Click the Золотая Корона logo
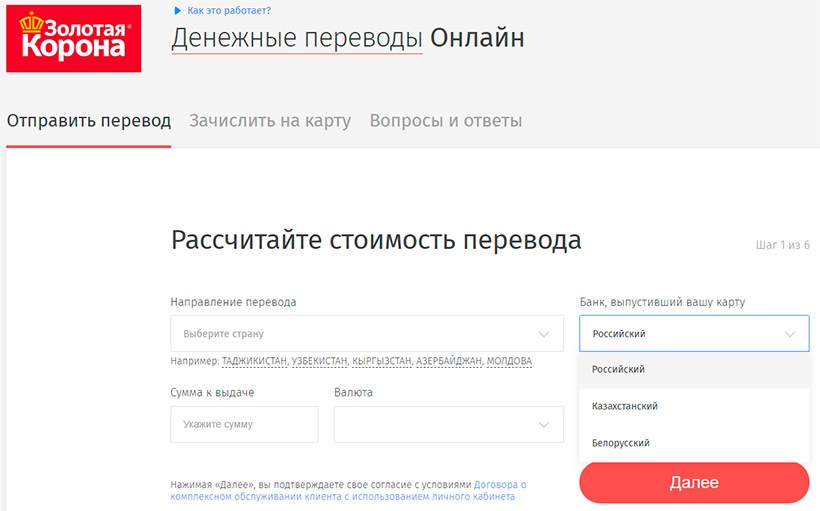The image size is (820, 511). pyautogui.click(x=73, y=37)
